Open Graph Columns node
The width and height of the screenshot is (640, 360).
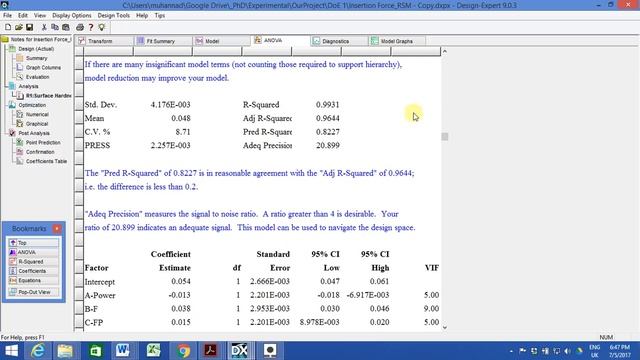43,67
